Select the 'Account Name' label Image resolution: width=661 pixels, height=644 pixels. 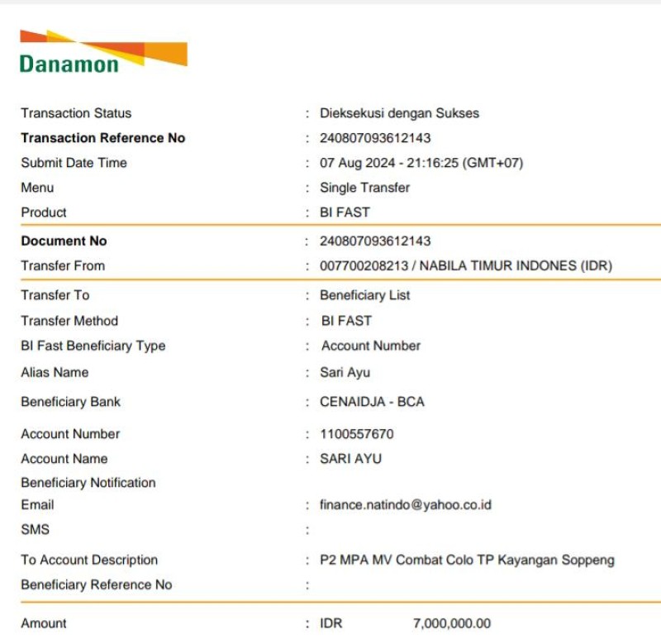click(64, 459)
